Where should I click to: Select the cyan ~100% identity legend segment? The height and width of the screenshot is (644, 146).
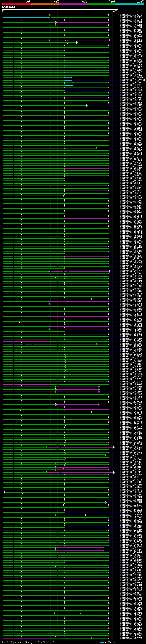pyautogui.click(x=130, y=4)
